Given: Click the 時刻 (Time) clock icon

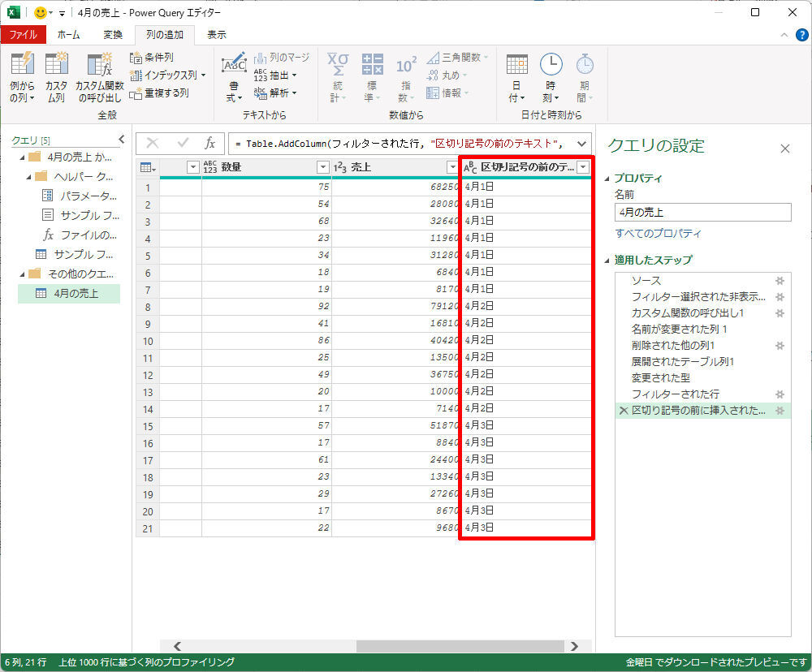Looking at the screenshot, I should 551,65.
